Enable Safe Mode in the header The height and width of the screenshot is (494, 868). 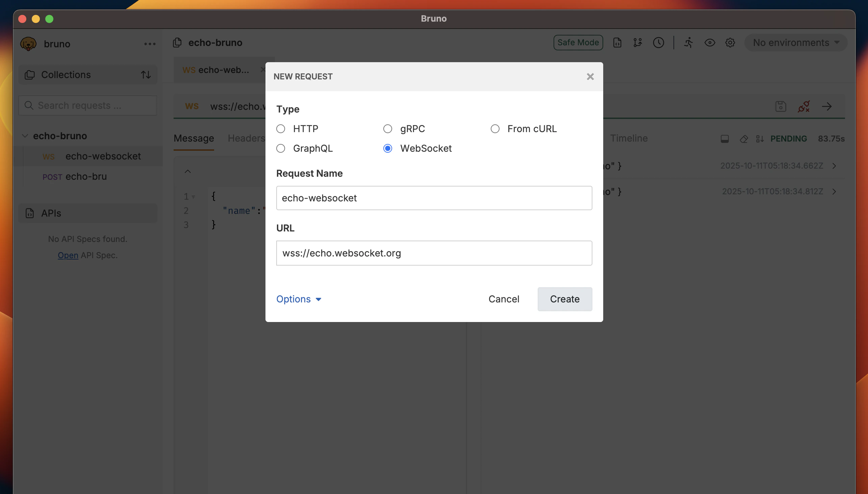click(x=578, y=43)
